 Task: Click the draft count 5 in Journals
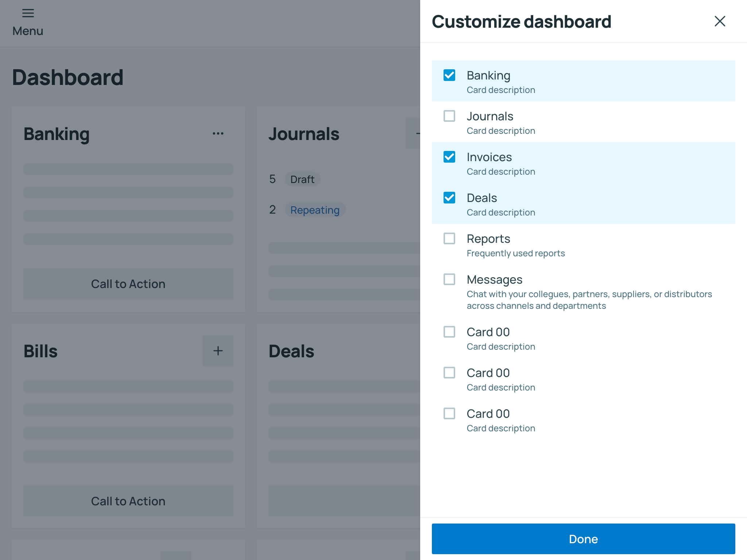[272, 179]
